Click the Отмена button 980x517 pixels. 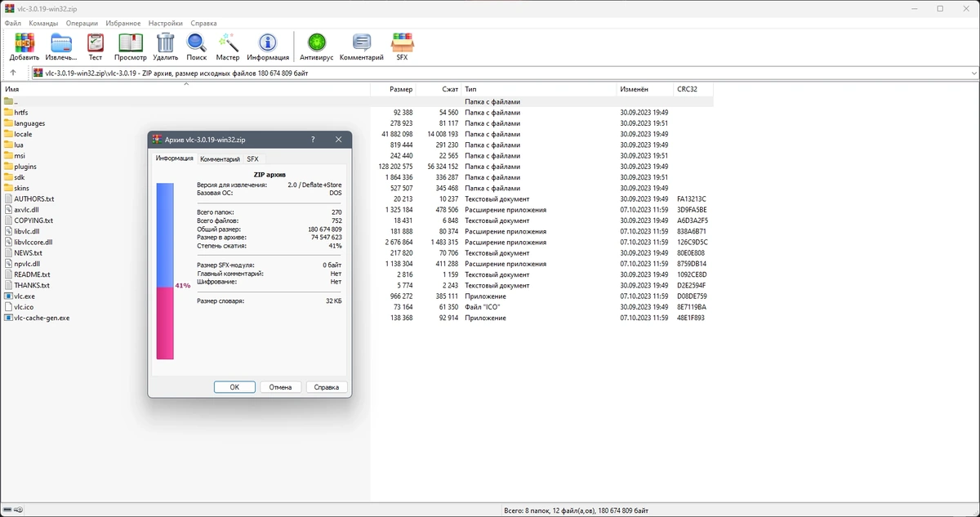(280, 387)
